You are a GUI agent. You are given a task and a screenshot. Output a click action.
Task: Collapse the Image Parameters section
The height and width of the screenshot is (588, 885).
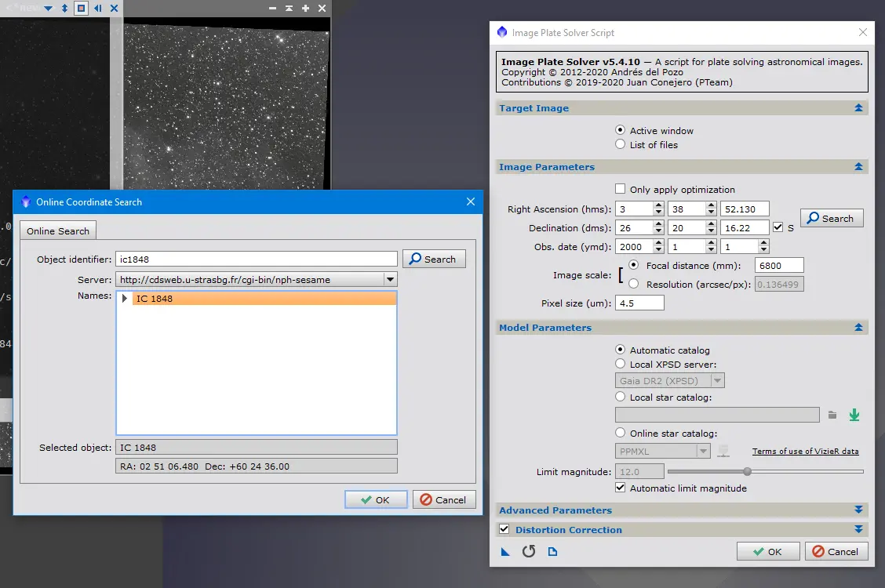[x=858, y=166]
